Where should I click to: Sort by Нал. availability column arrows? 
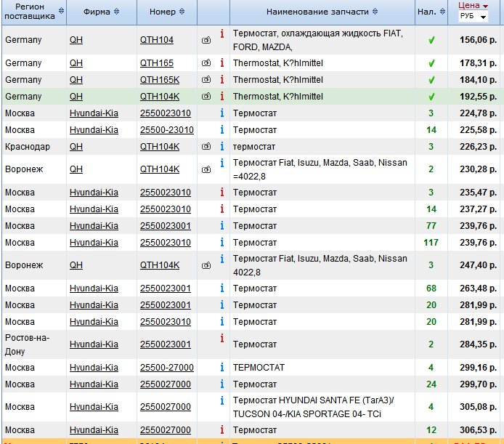pos(442,12)
